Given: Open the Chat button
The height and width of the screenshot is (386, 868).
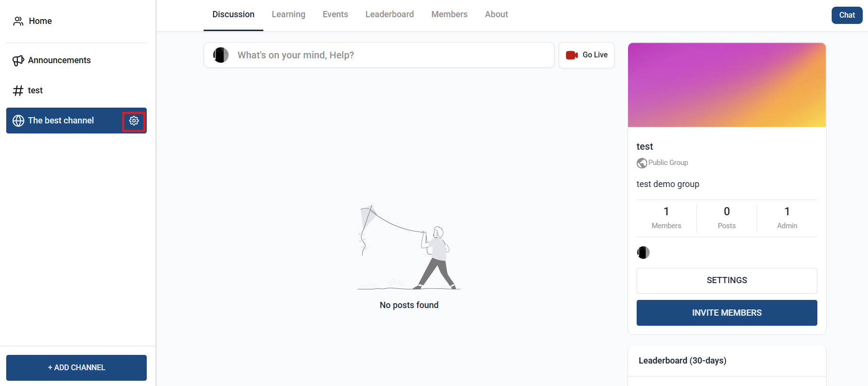Looking at the screenshot, I should pos(847,15).
